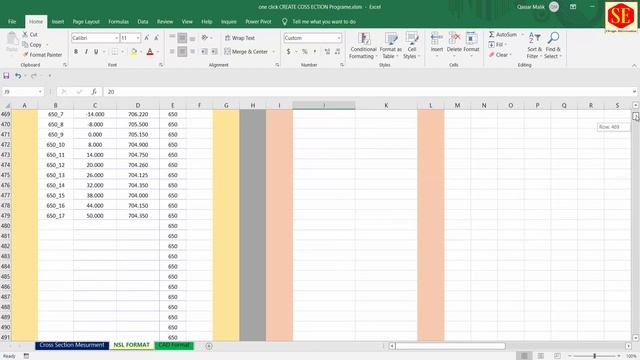Screen dimensions: 640x360
Task: Open Cross Section Mesurment sheet tab
Action: 72,345
